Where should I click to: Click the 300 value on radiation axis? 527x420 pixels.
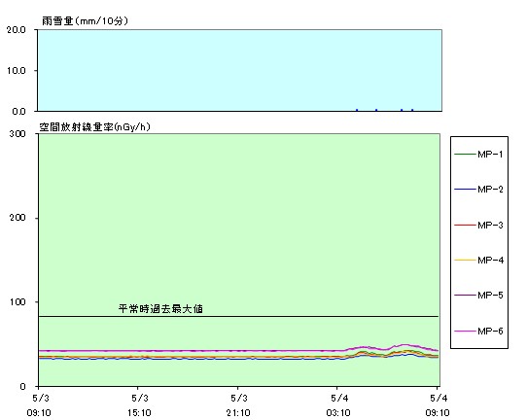tap(18, 134)
